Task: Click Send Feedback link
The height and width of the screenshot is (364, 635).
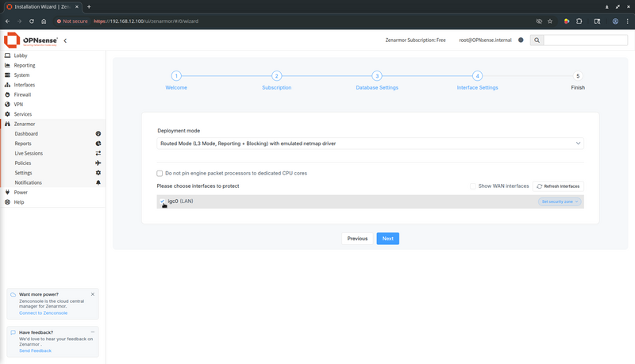Action: (35, 351)
